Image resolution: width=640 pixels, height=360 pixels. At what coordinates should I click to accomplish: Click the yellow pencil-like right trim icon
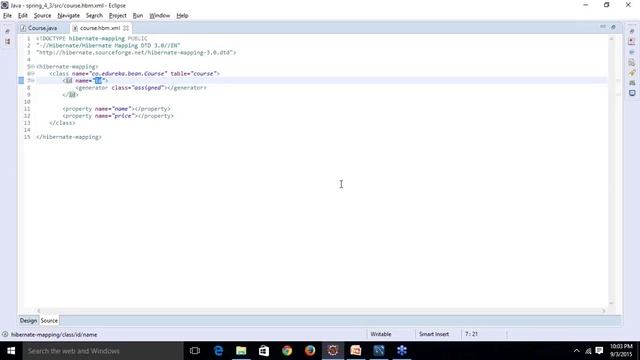pyautogui.click(x=632, y=73)
